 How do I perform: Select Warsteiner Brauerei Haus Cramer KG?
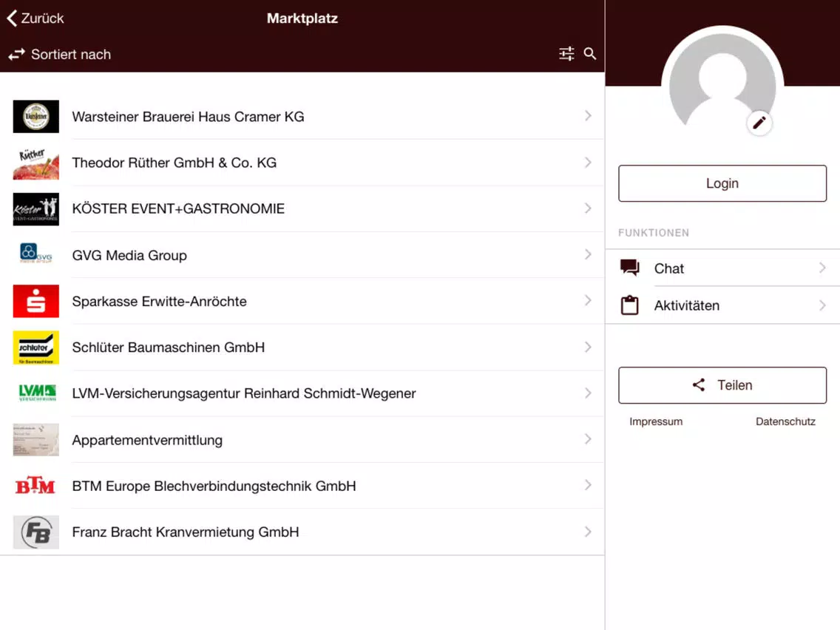302,116
